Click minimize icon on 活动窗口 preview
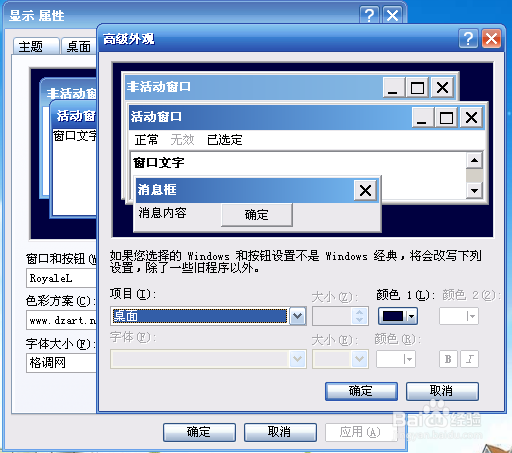The height and width of the screenshot is (453, 512). 423,117
